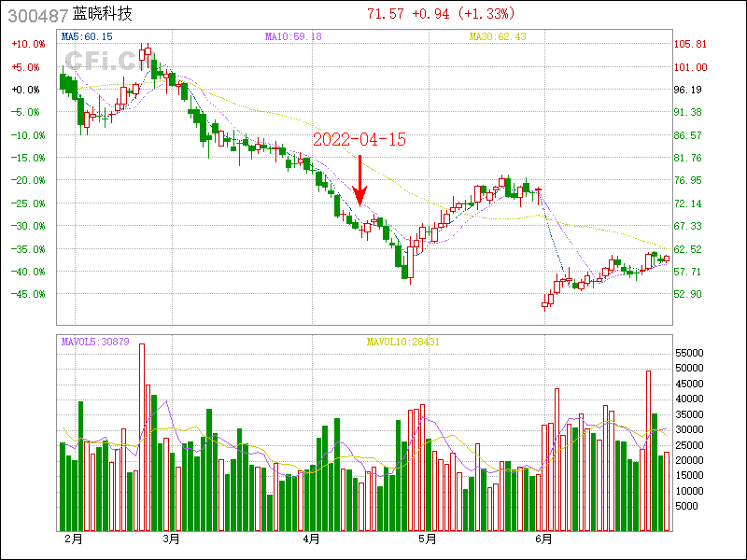Image resolution: width=747 pixels, height=560 pixels.
Task: Click the red arrow marking 2022-04-15
Action: click(359, 181)
